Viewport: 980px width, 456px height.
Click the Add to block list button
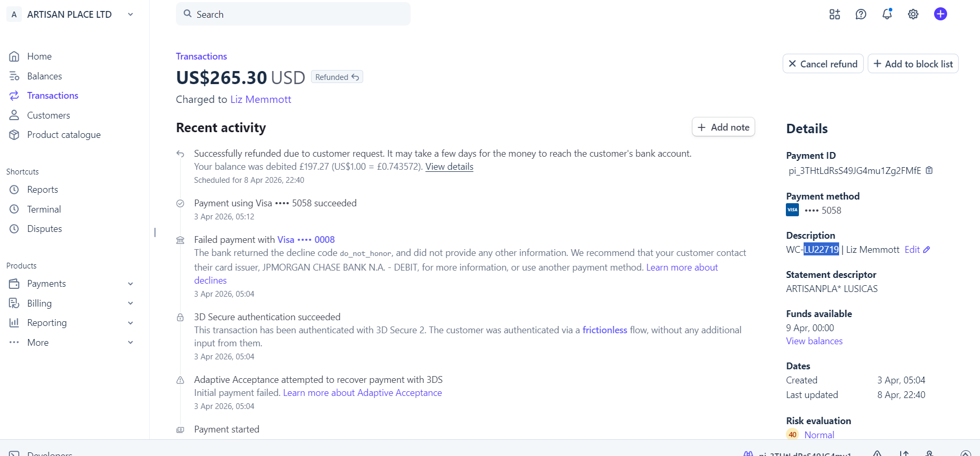click(x=913, y=64)
